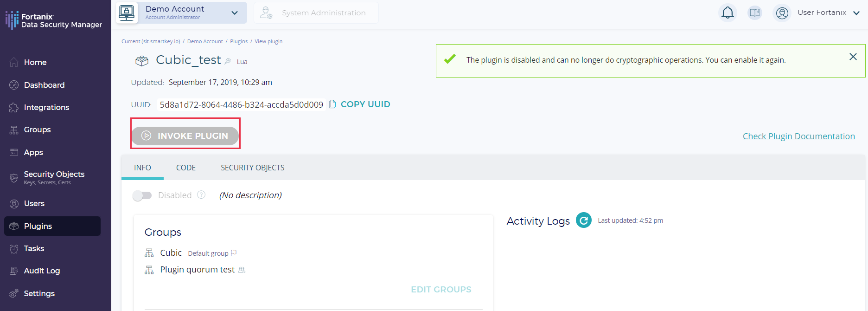Dismiss the plugin disabled notification
The width and height of the screenshot is (868, 311).
coord(853,57)
